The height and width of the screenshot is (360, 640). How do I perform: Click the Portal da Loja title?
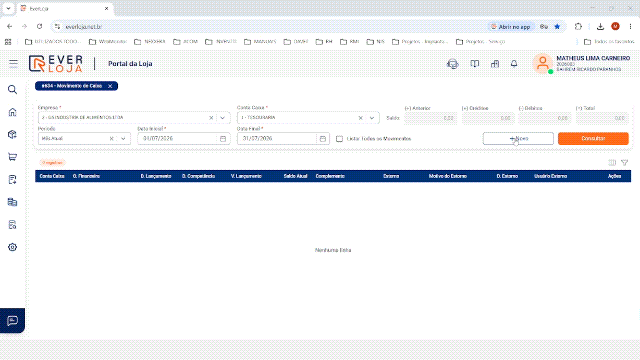(130, 64)
